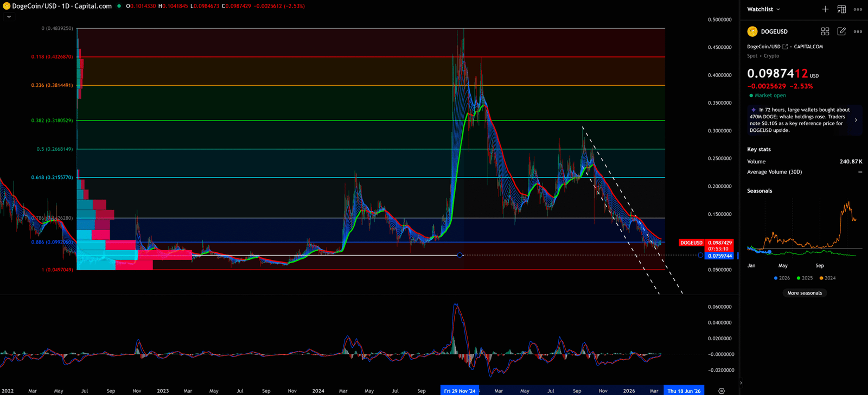Click the Fri 29 Nov '24 date marker

(459, 391)
